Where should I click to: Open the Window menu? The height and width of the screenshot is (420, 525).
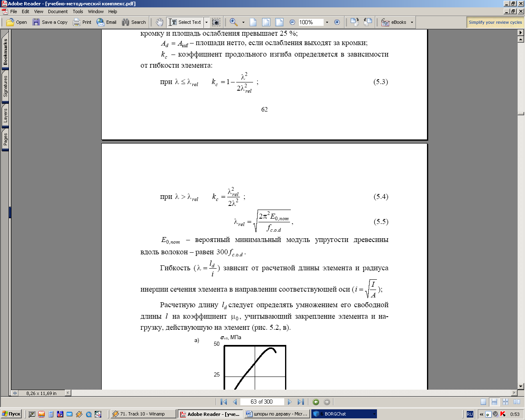pyautogui.click(x=96, y=11)
